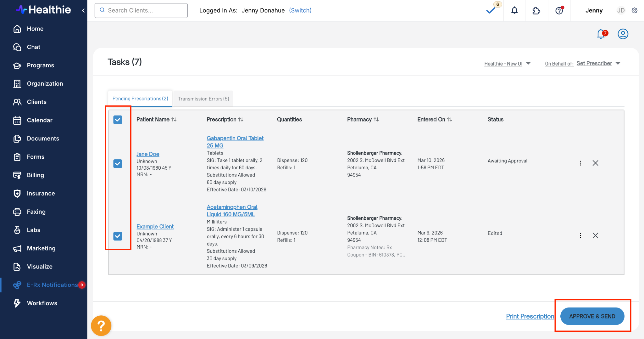Open the bell notifications icon in top bar
Screen dimensions: 644x339
514,11
